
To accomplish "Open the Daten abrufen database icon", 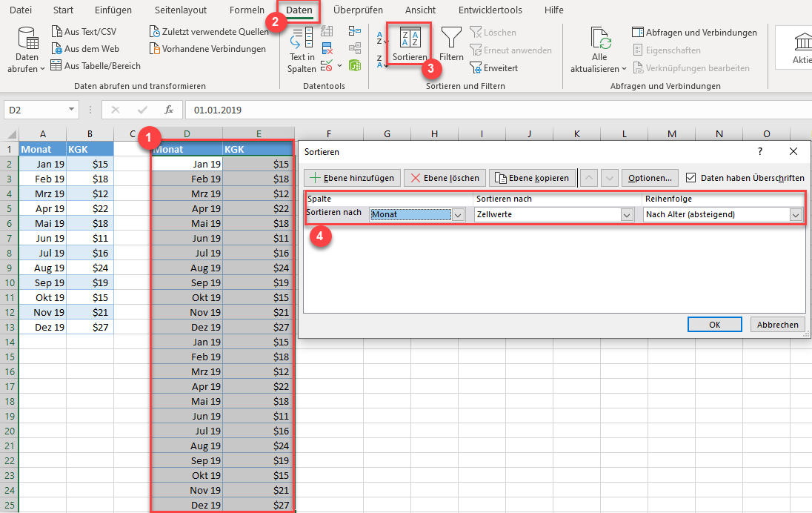I will point(27,39).
